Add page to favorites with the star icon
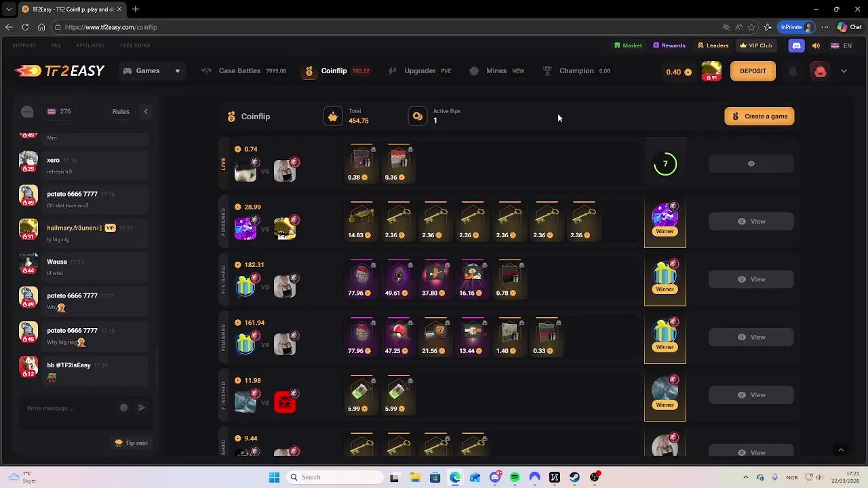This screenshot has height=488, width=868. point(751,27)
